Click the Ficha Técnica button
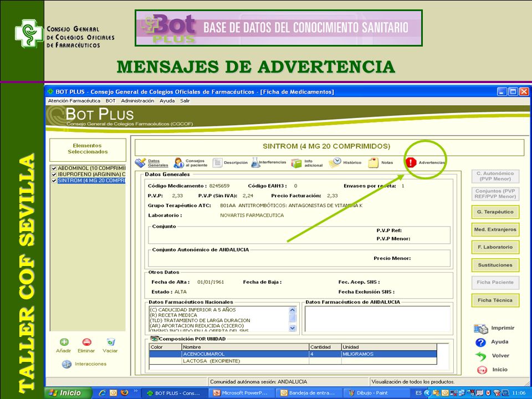Screen dimensions: 532x399 coord(495,300)
